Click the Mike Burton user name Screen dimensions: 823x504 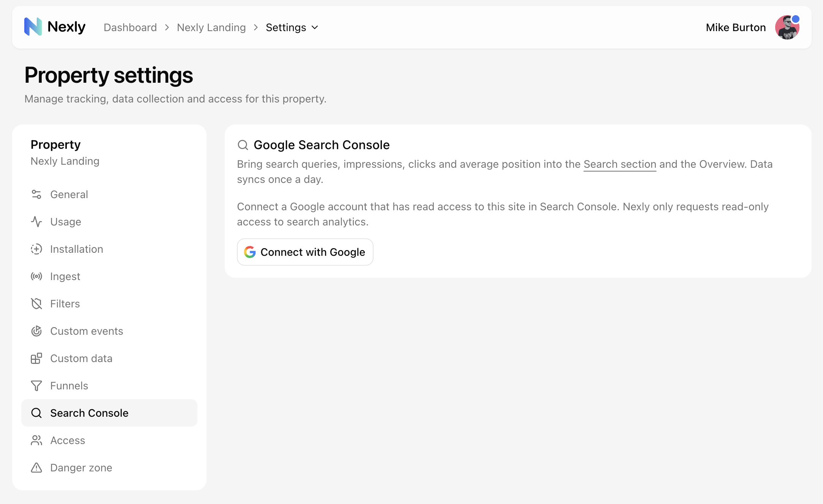[x=736, y=27]
